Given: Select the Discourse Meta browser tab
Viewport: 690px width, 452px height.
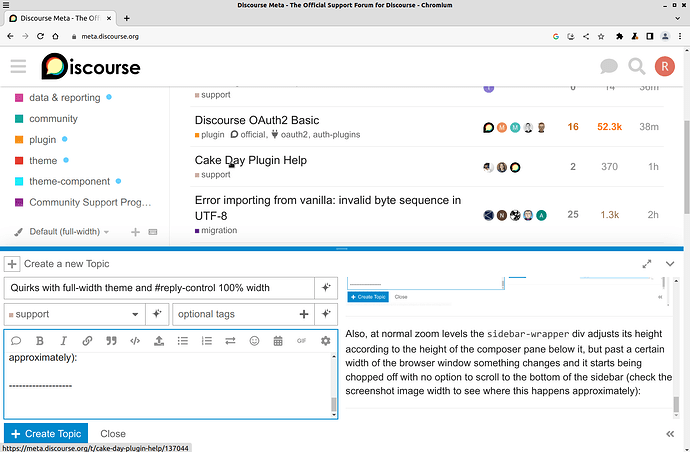Looking at the screenshot, I should tap(59, 18).
